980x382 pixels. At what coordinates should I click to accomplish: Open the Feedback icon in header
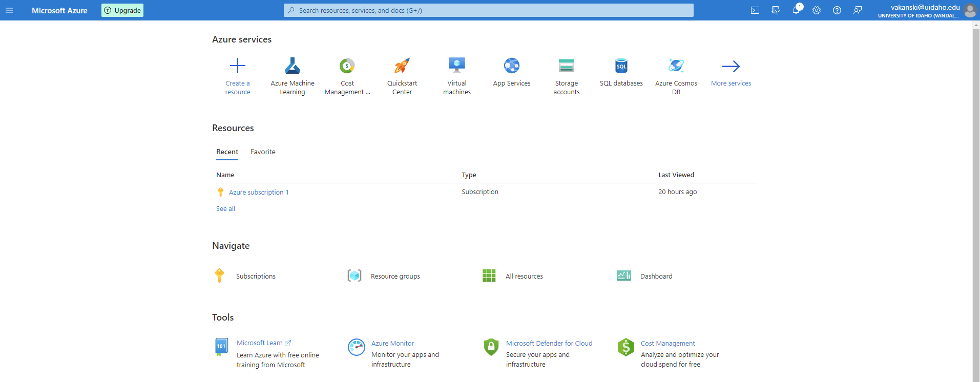tap(858, 10)
